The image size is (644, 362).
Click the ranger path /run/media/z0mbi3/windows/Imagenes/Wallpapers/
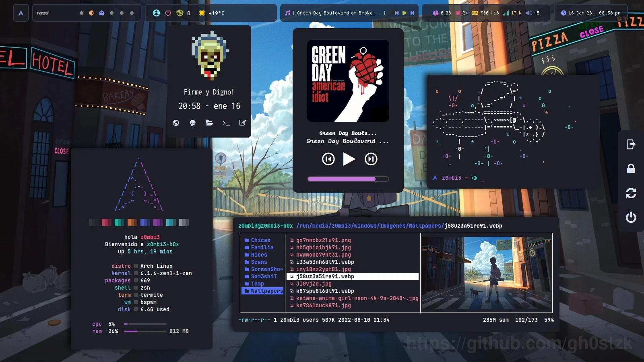(370, 226)
